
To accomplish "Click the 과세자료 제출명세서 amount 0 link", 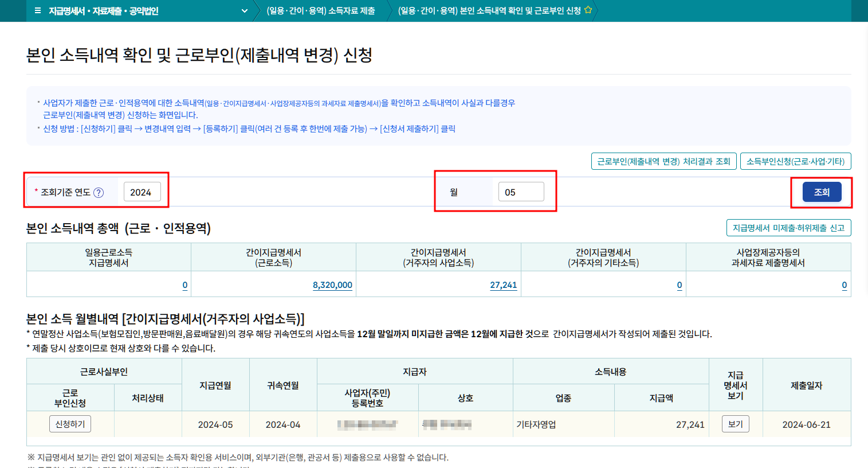I will pos(844,284).
